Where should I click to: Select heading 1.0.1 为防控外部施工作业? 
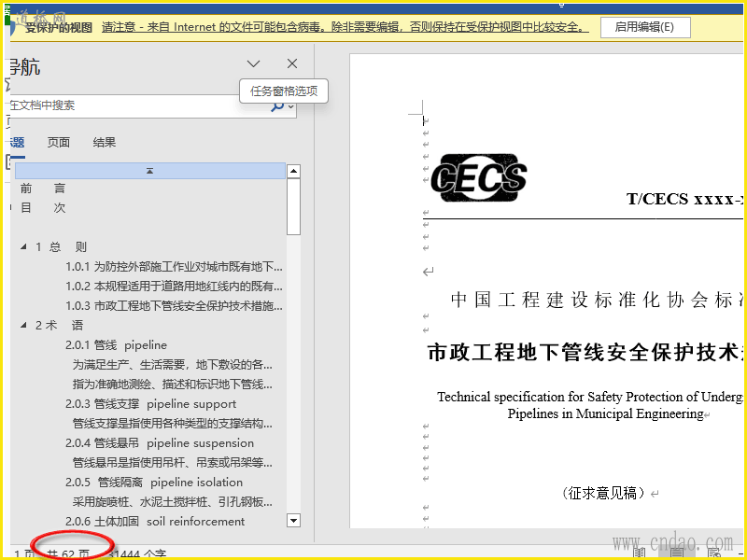point(174,267)
